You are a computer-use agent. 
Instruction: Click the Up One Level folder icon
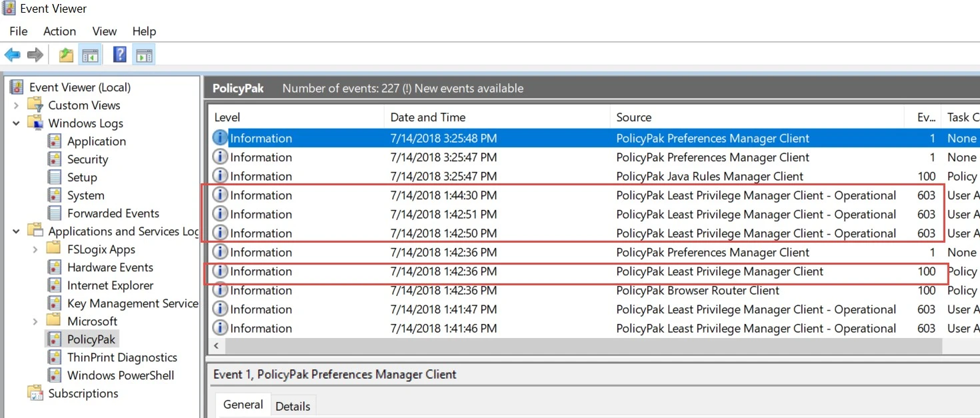coord(66,55)
